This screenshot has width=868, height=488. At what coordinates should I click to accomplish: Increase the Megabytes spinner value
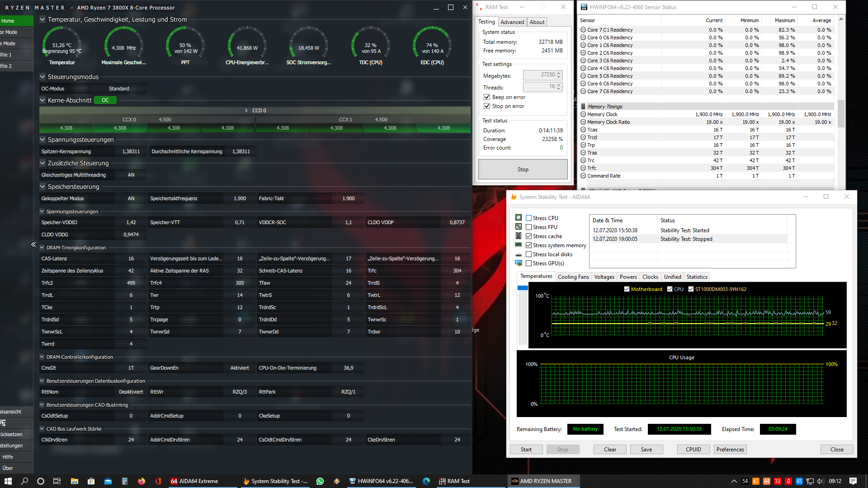[x=559, y=73]
